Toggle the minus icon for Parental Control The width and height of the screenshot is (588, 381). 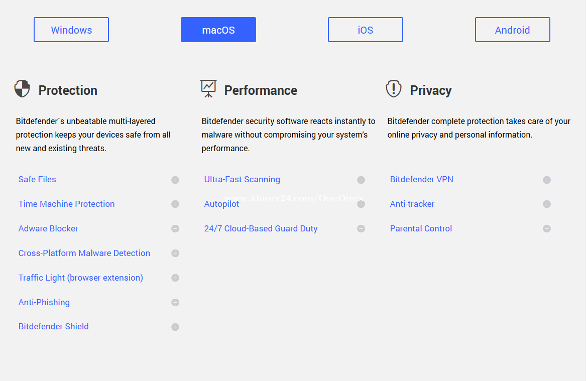[x=547, y=228]
